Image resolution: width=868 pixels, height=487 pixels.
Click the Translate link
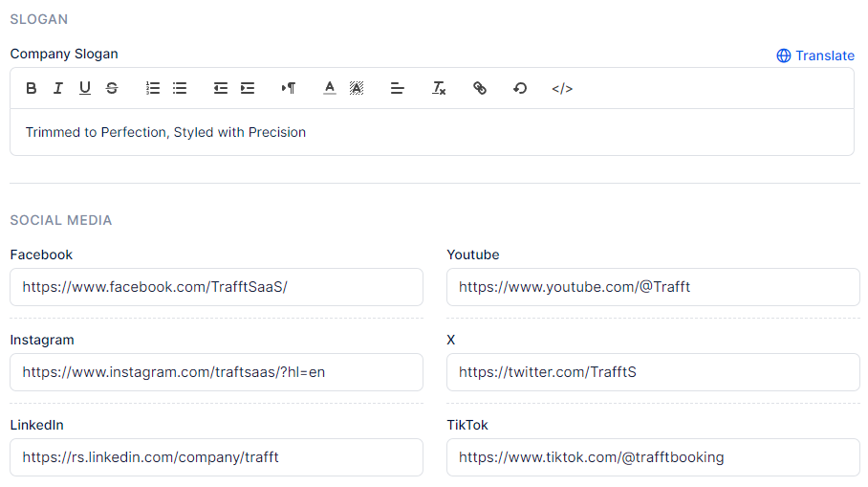pos(815,55)
